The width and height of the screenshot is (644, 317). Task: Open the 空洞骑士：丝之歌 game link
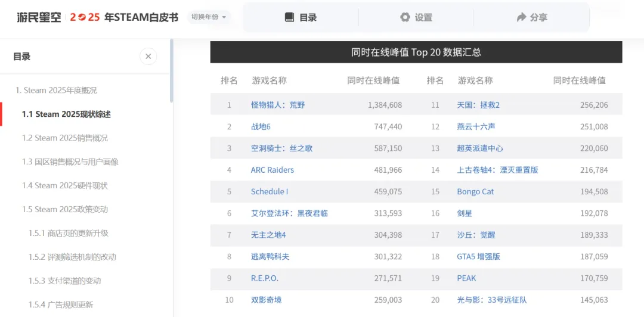[281, 148]
